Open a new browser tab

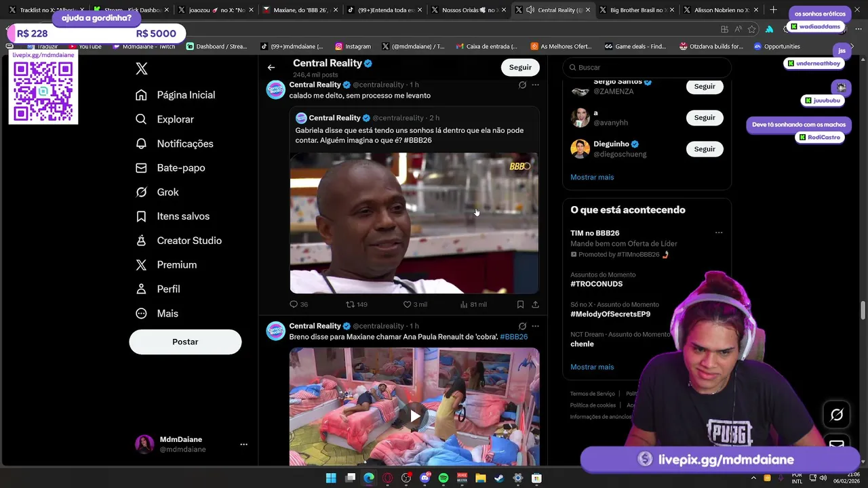tap(773, 10)
